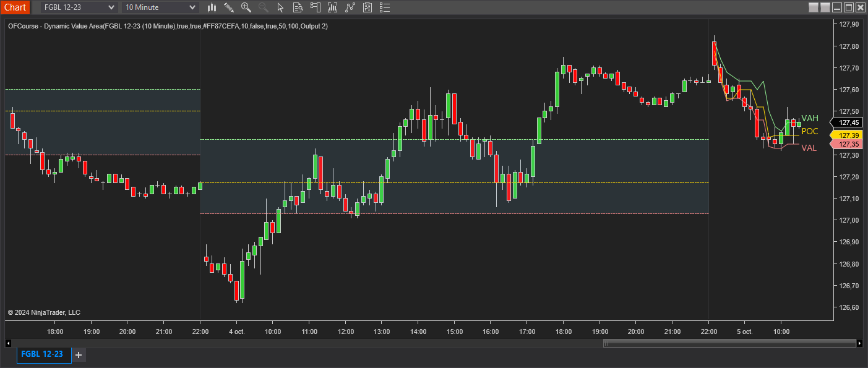Click the yellow POC label

tap(810, 131)
